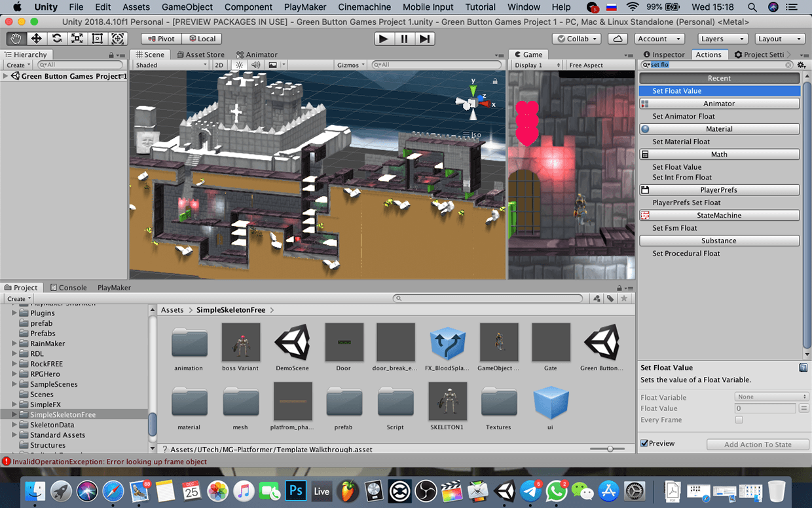Open the Free Aspect dropdown
Image resolution: width=812 pixels, height=508 pixels.
(600, 65)
